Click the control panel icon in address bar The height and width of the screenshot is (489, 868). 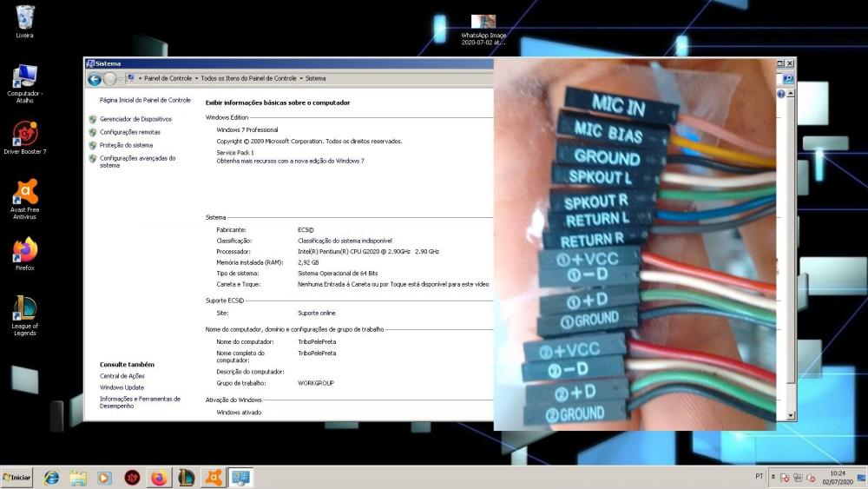pyautogui.click(x=131, y=79)
